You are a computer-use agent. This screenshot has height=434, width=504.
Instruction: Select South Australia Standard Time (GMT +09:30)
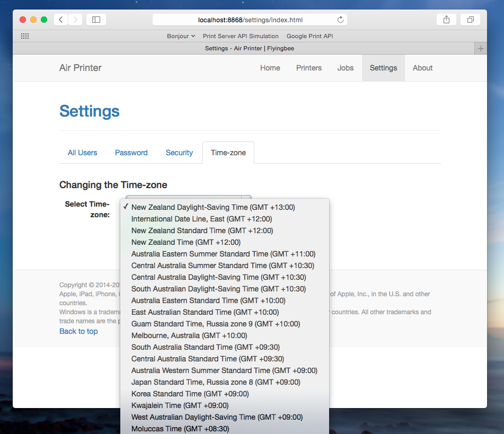click(x=225, y=347)
